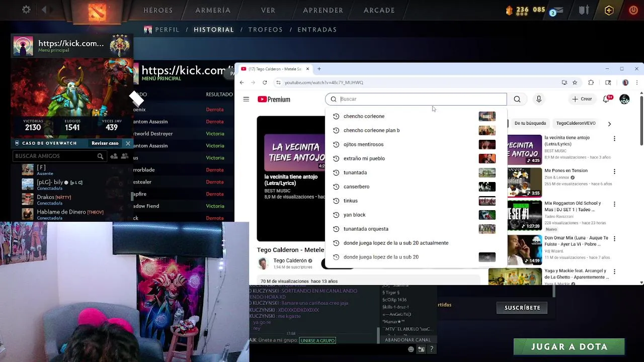Image resolution: width=644 pixels, height=362 pixels.
Task: Open chat emoticon smiley icon
Action: coord(411,349)
